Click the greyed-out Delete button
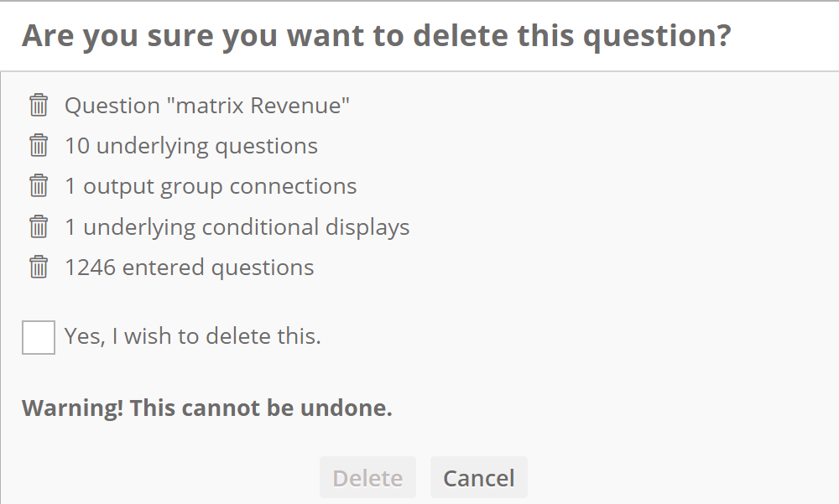Image resolution: width=839 pixels, height=504 pixels. click(x=367, y=477)
